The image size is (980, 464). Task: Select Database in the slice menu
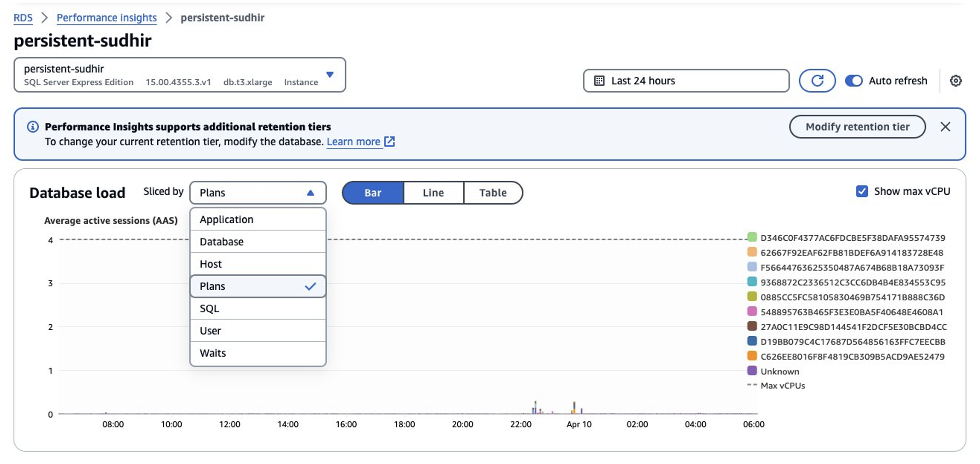(258, 242)
